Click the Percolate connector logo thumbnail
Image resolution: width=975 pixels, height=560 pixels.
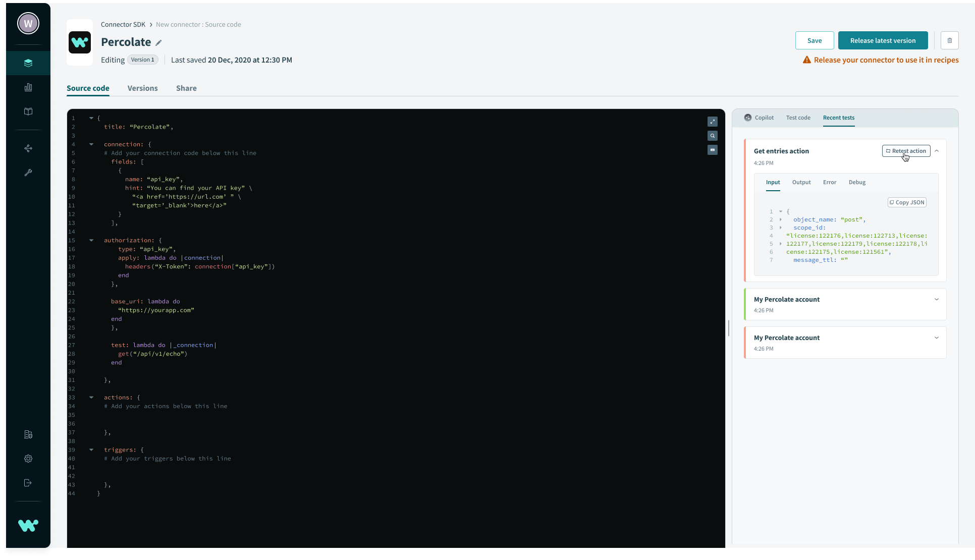pos(80,42)
